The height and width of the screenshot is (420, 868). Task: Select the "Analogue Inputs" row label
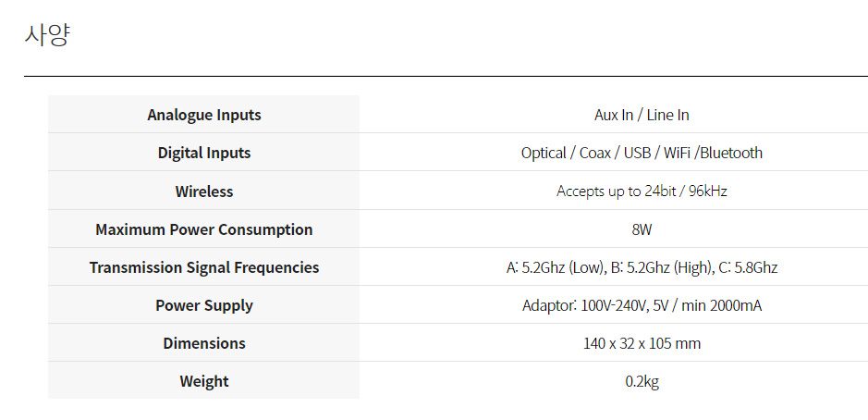[203, 115]
